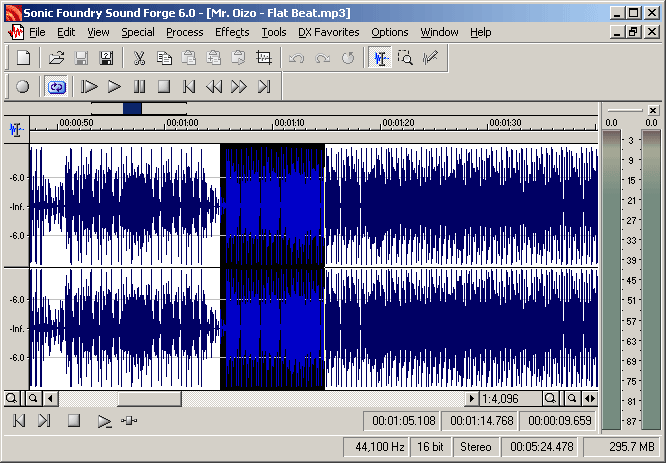Open the Help menu

(x=480, y=32)
